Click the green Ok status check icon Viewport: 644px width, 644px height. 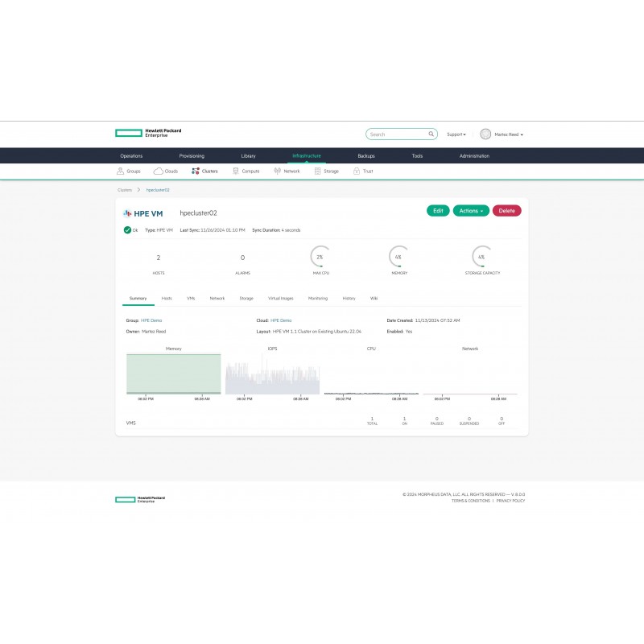[127, 230]
